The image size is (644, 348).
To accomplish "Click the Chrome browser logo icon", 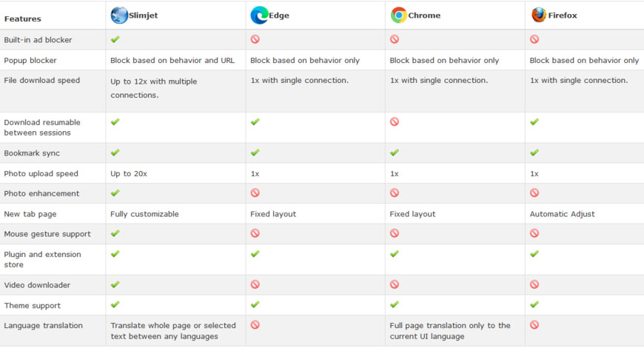I will click(x=398, y=16).
